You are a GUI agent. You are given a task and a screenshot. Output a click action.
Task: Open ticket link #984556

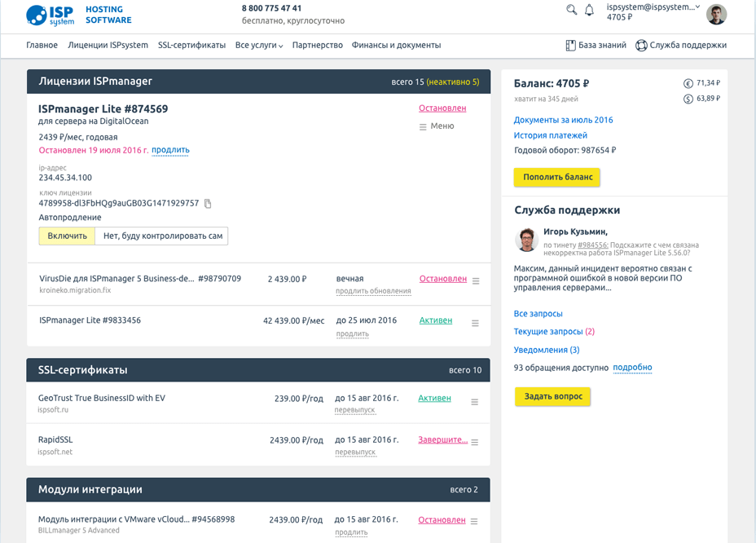(x=593, y=245)
